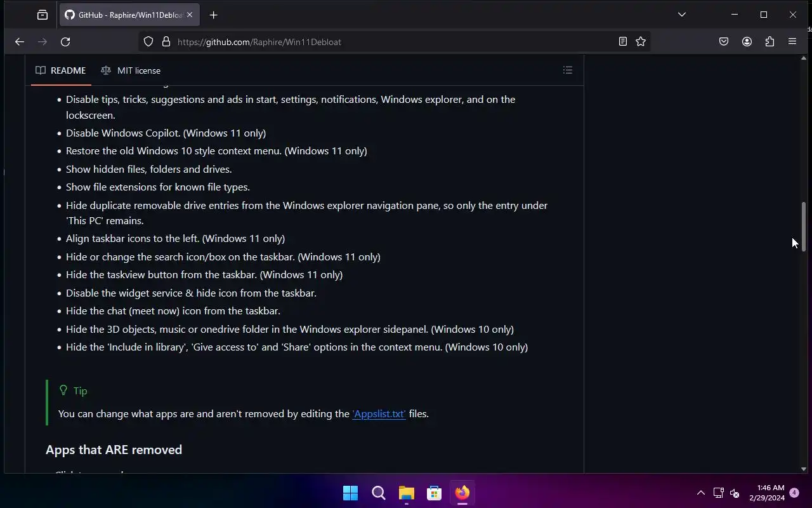
Task: Click the scrollbar down arrow
Action: coord(803,469)
